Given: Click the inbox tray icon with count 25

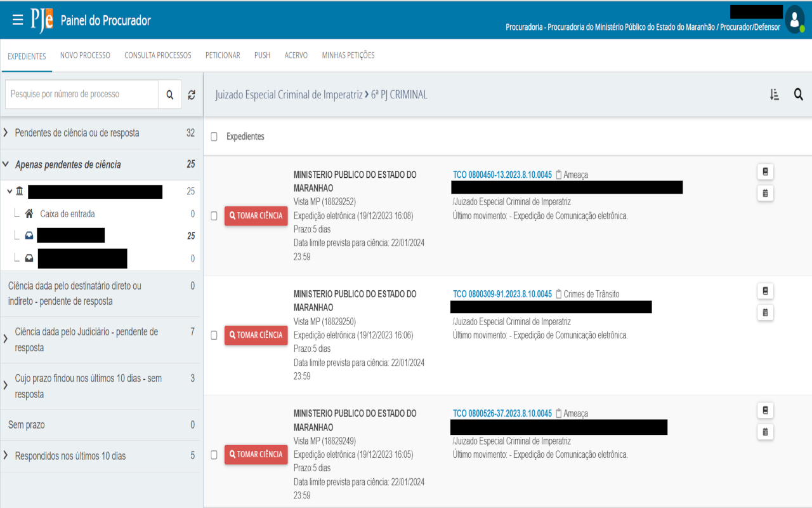Looking at the screenshot, I should (x=29, y=236).
